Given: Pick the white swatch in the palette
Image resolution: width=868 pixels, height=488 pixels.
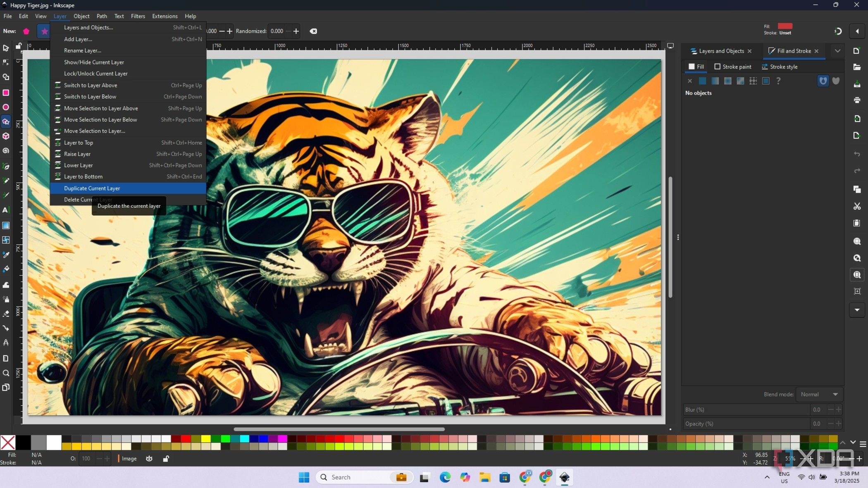Looking at the screenshot, I should click(54, 443).
